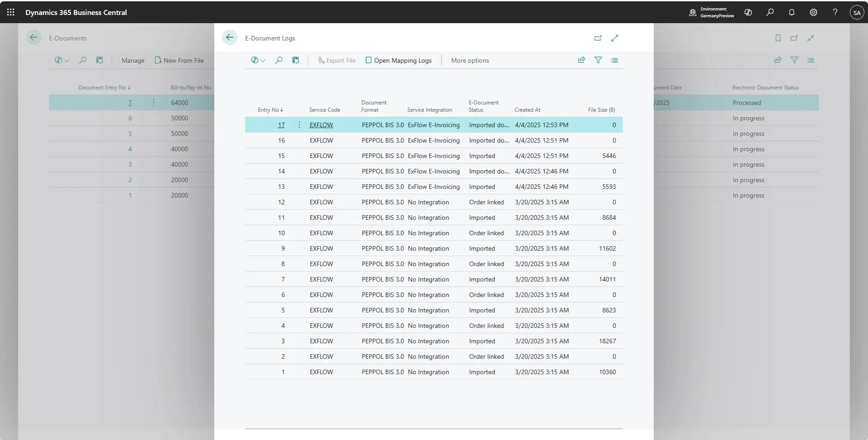Toggle sort direction on Entry No column
Screen dimensions: 868x440
(270, 109)
